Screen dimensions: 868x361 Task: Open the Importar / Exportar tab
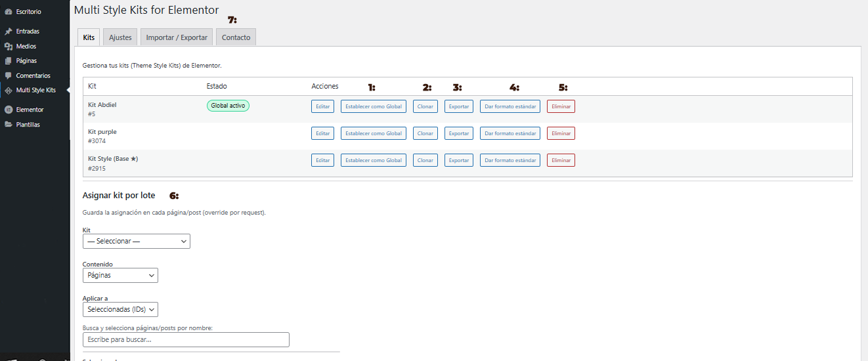click(177, 37)
